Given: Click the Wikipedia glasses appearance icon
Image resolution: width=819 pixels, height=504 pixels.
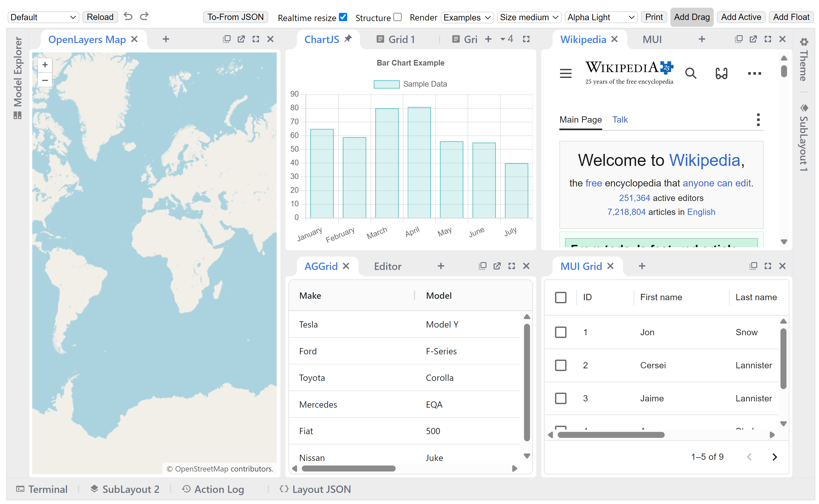Looking at the screenshot, I should coord(721,73).
